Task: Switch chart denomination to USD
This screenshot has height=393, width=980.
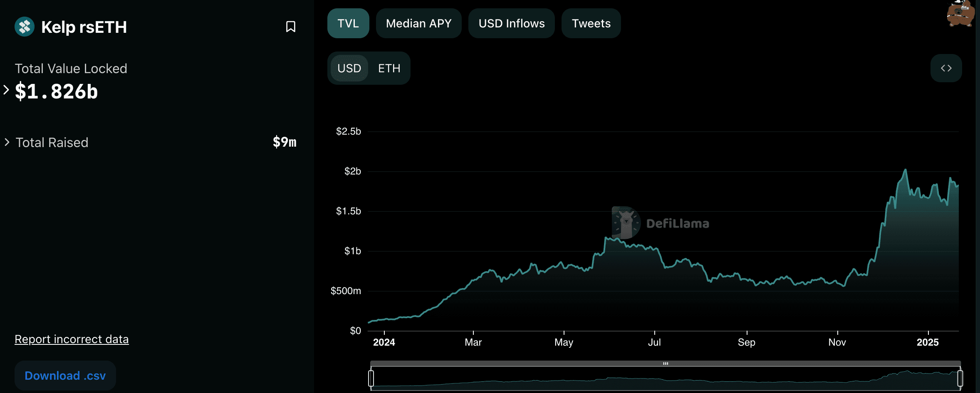Action: (349, 68)
